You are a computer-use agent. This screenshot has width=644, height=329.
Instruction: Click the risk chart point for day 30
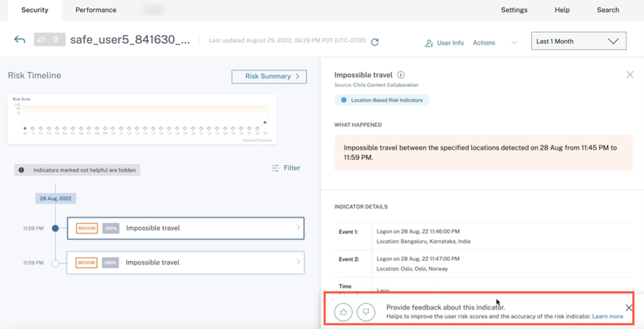point(25,128)
